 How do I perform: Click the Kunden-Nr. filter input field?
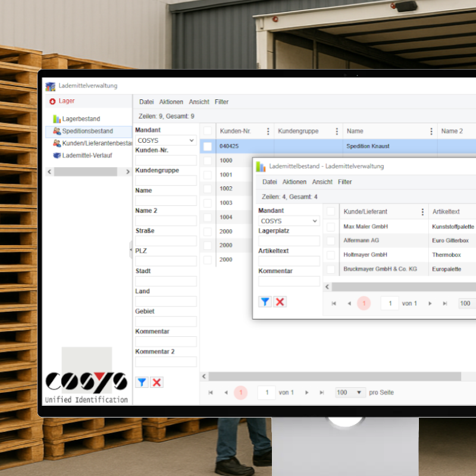[166, 160]
